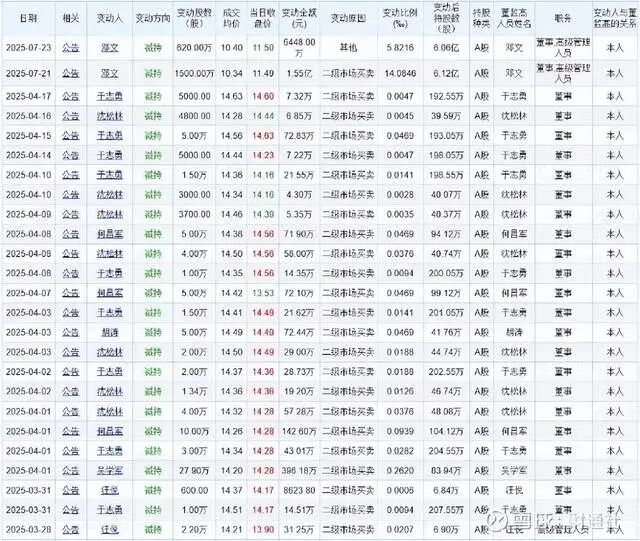
Task: Select the 27.90万 变动股数 cell
Action: (x=193, y=469)
